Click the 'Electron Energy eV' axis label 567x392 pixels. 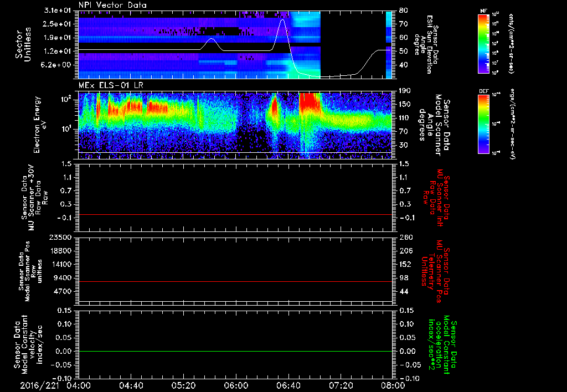pyautogui.click(x=40, y=125)
